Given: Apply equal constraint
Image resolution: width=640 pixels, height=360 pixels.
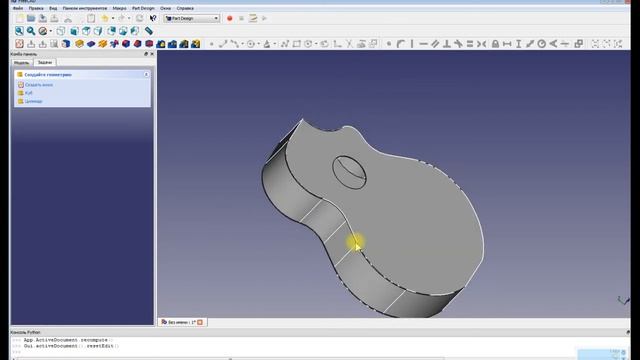Looking at the screenshot, I should click(x=470, y=44).
